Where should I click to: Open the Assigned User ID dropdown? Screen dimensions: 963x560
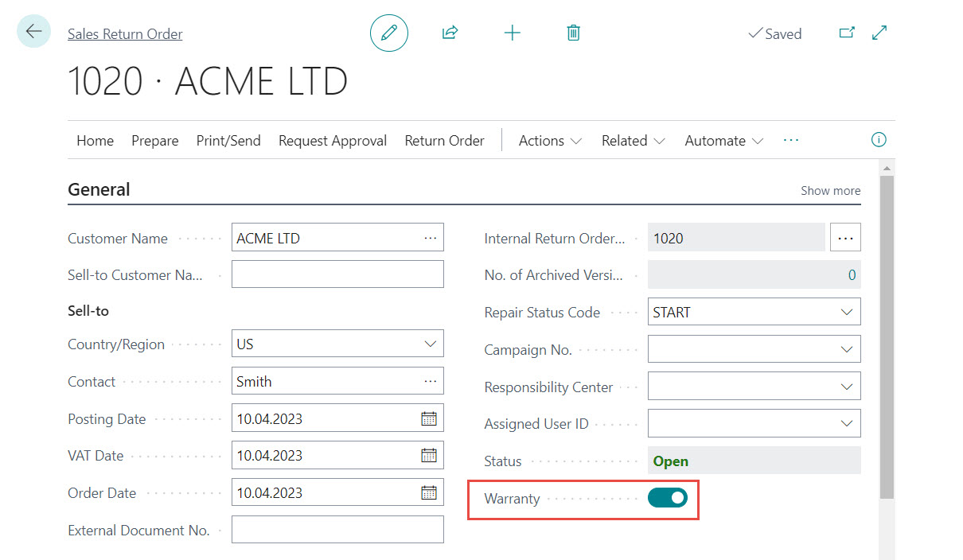coord(847,424)
